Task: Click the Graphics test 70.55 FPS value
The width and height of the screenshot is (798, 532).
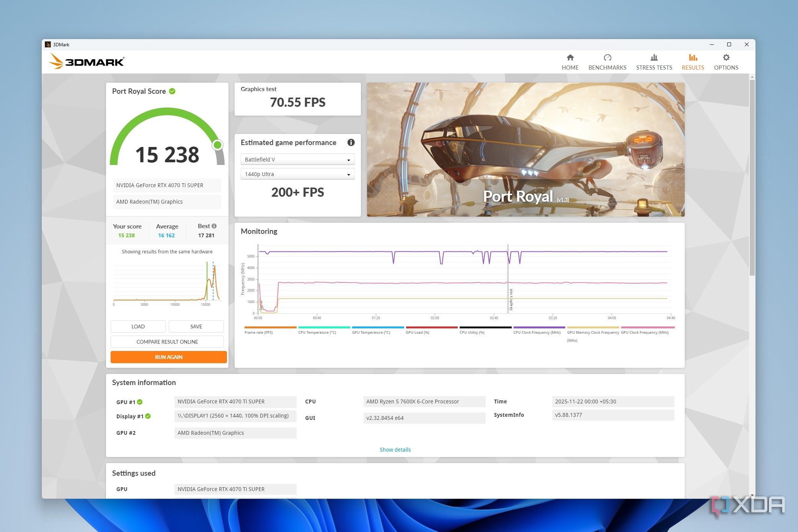Action: [x=297, y=102]
